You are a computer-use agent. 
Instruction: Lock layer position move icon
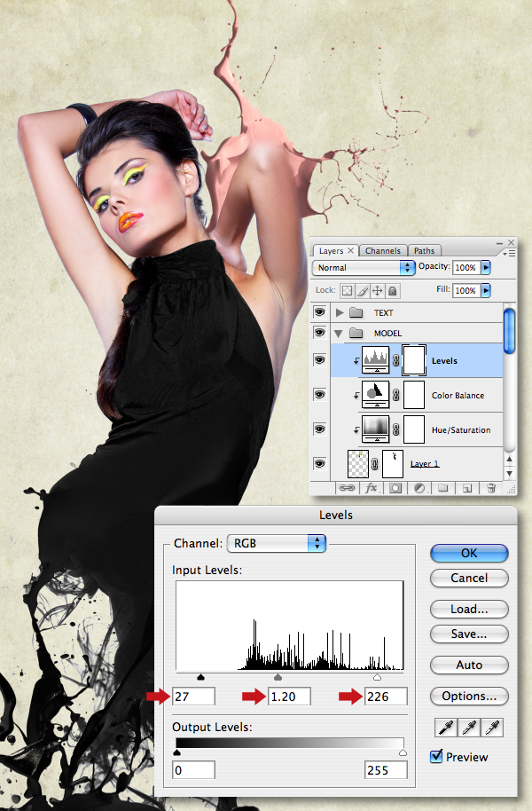(x=378, y=291)
